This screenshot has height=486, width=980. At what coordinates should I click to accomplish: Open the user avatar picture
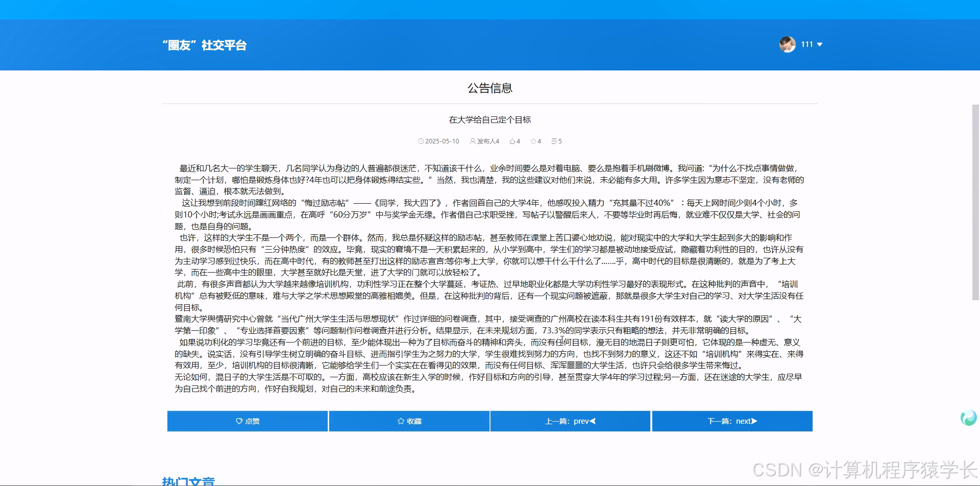[x=788, y=44]
